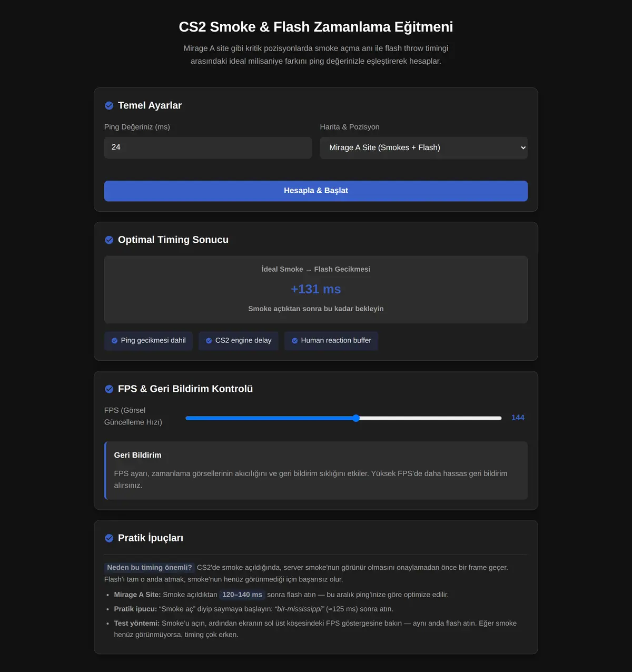Screen dimensions: 632x672
Task: Select the +131 ms result value
Action: [316, 289]
